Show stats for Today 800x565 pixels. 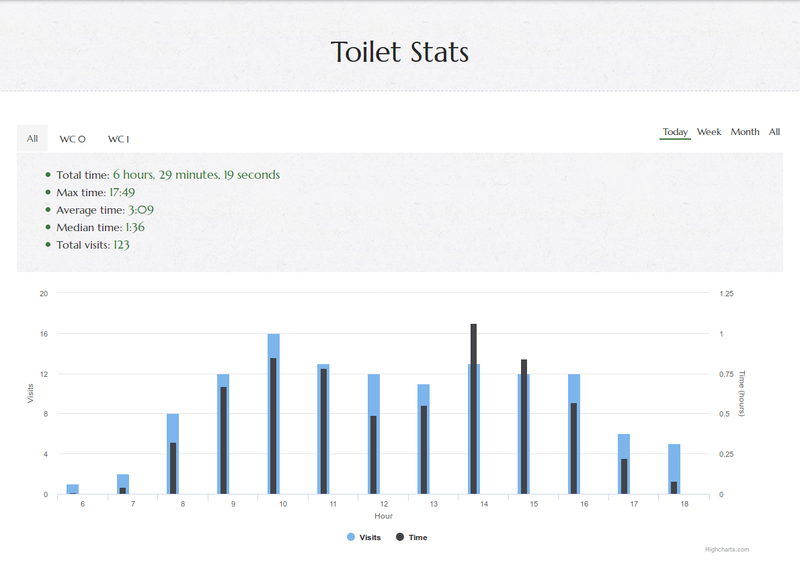675,132
